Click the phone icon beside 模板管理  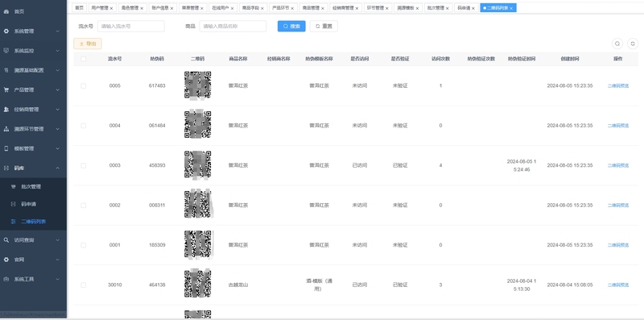[x=6, y=148]
